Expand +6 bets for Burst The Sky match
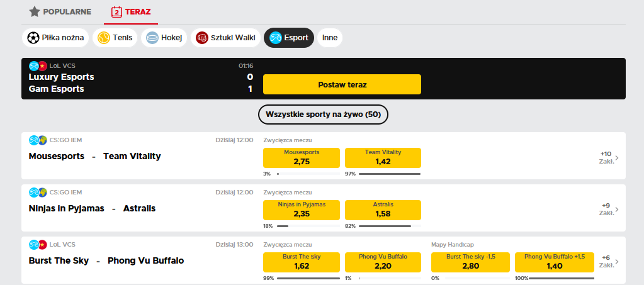This screenshot has width=644, height=285. [x=609, y=261]
